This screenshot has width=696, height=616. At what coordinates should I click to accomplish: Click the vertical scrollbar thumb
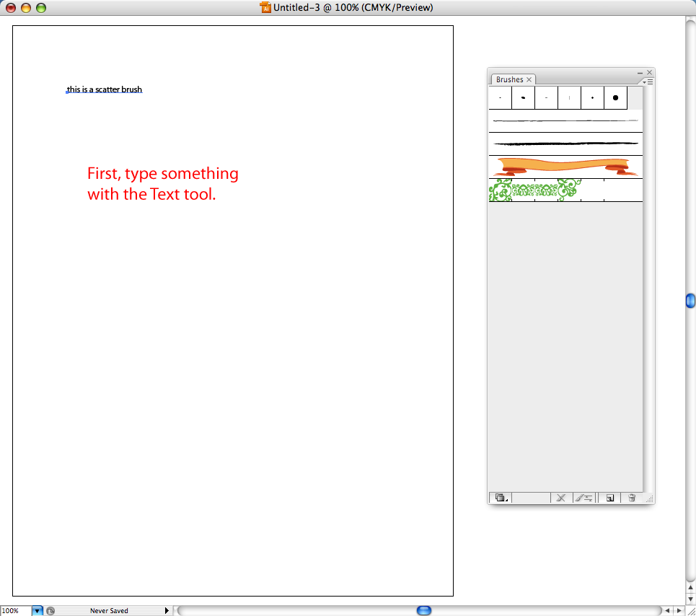click(x=690, y=301)
